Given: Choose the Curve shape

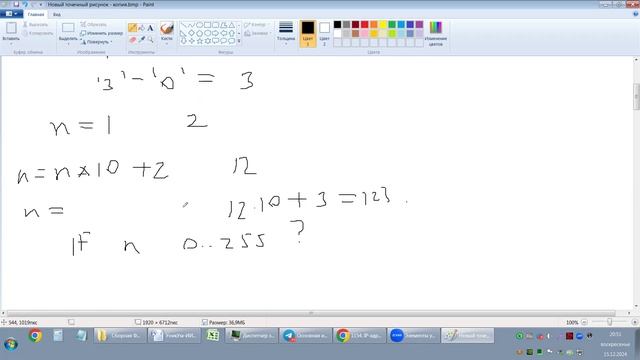Looking at the screenshot, I should tap(191, 25).
